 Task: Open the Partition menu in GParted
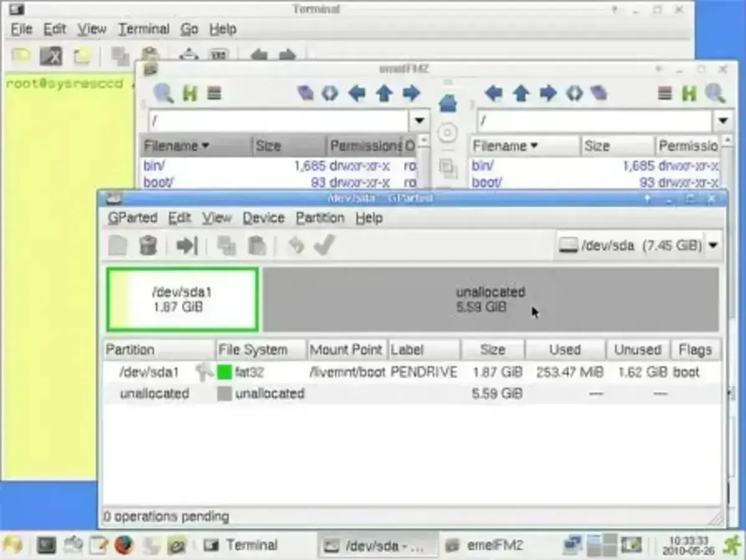pyautogui.click(x=320, y=218)
